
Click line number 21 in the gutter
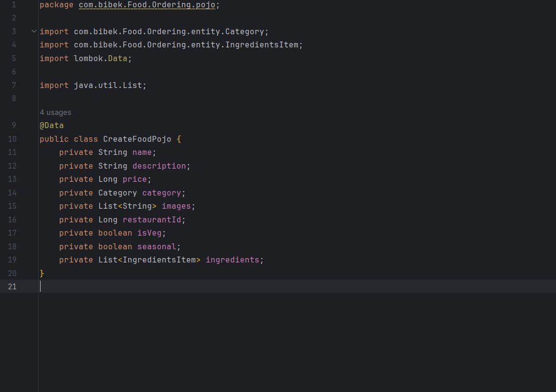(12, 286)
